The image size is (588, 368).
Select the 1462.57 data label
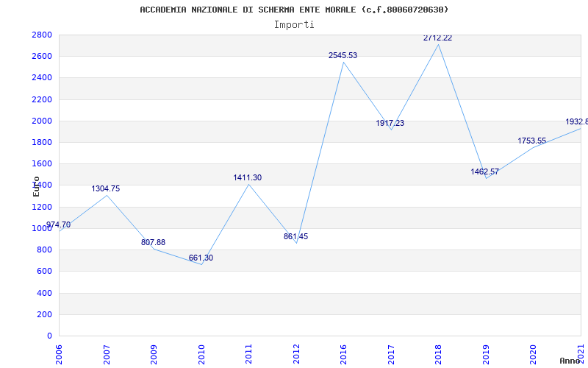485,172
